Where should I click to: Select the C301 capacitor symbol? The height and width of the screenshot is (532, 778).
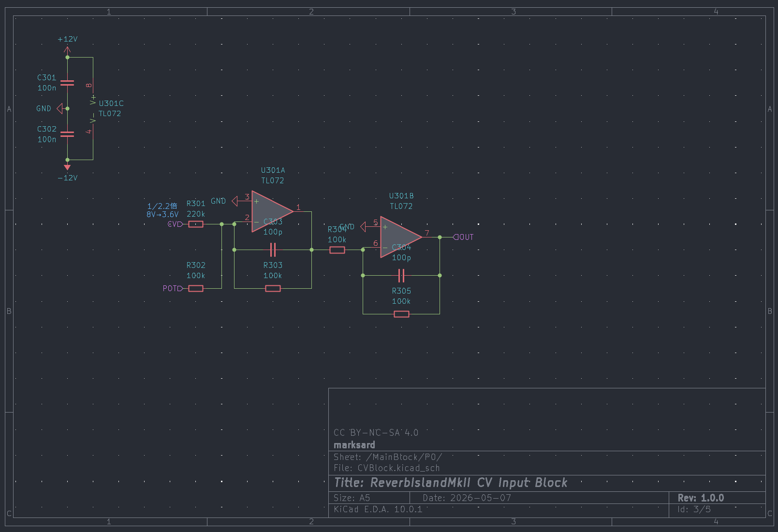[x=67, y=83]
